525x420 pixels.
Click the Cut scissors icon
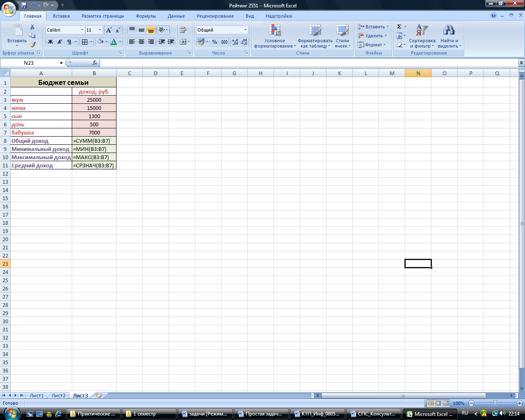click(x=32, y=27)
